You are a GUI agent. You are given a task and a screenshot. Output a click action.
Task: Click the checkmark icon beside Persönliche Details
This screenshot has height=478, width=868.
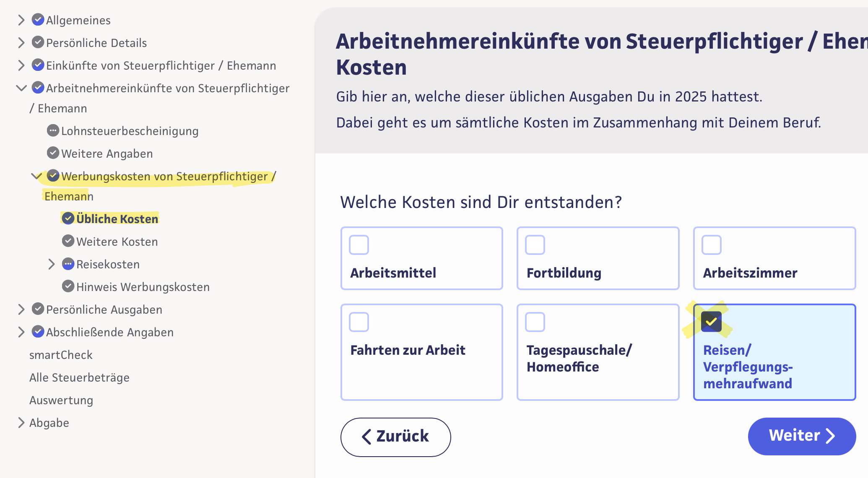tap(38, 42)
